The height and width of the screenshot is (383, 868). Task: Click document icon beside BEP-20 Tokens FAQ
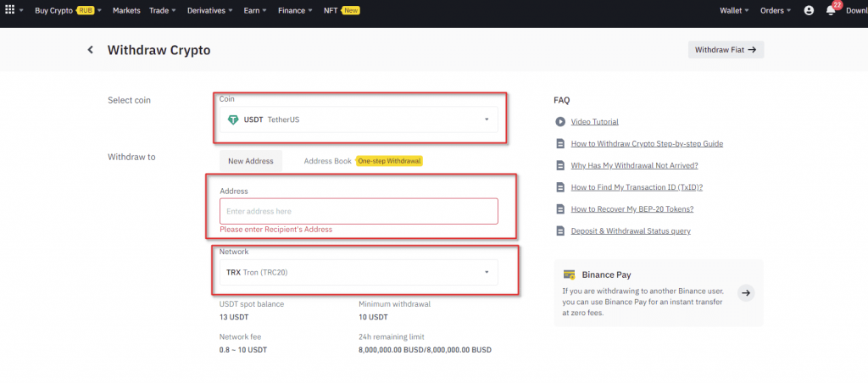pyautogui.click(x=560, y=208)
